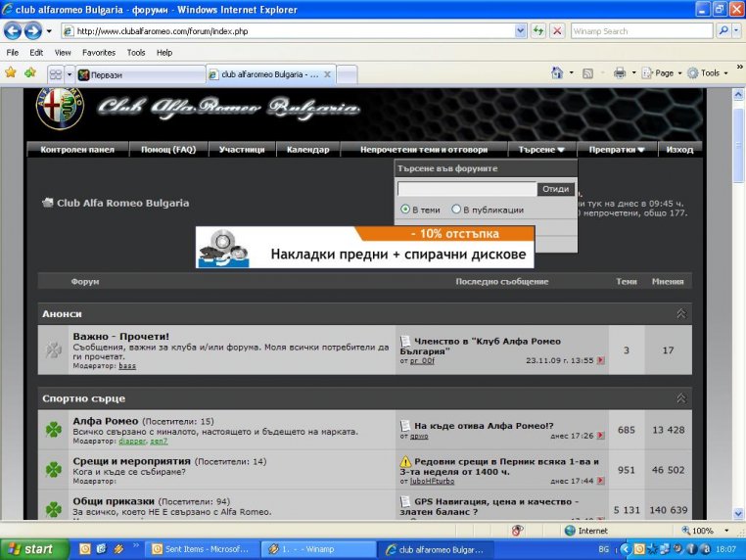The height and width of the screenshot is (560, 746).
Task: Collapse the 'Анонси' forum section
Action: 681,314
